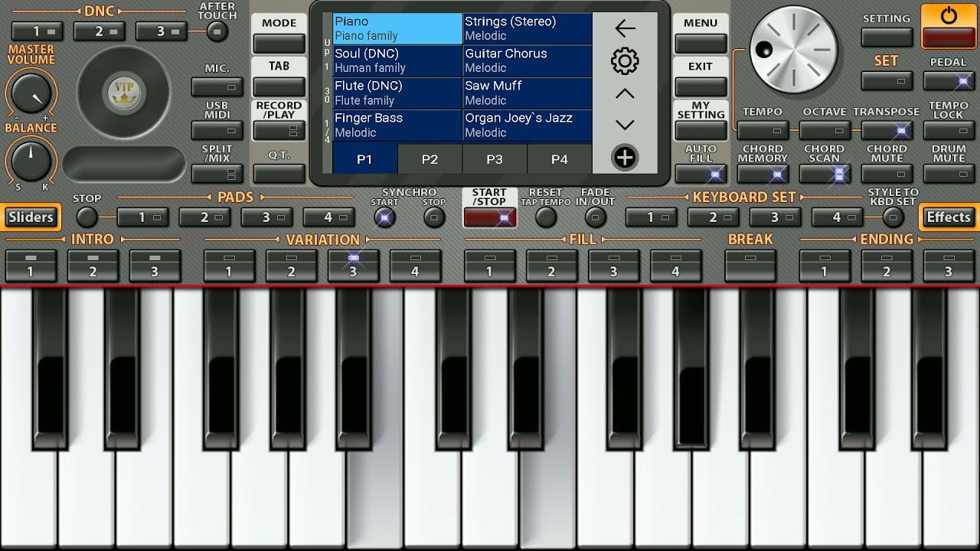Viewport: 980px width, 551px height.
Task: Select the Strings (Stereo) sound
Action: click(528, 28)
